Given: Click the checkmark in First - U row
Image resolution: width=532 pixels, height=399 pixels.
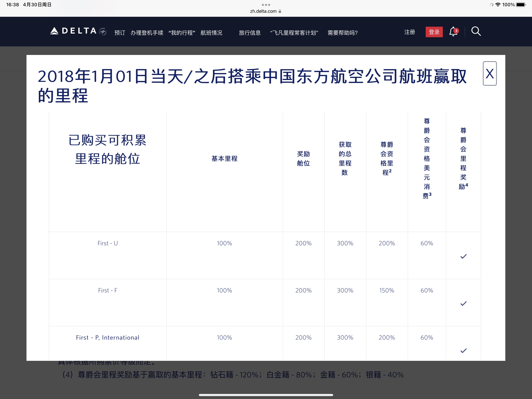Looking at the screenshot, I should click(463, 257).
